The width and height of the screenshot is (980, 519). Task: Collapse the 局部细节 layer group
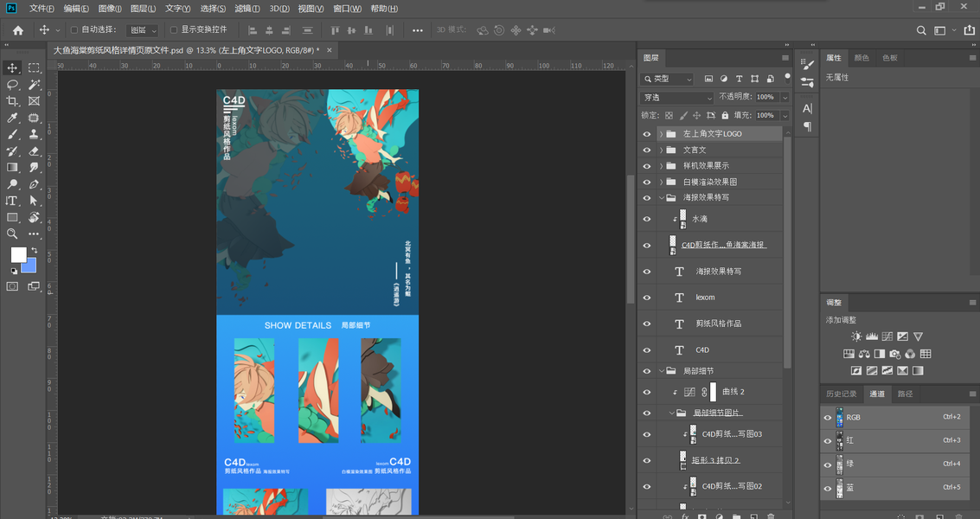661,371
